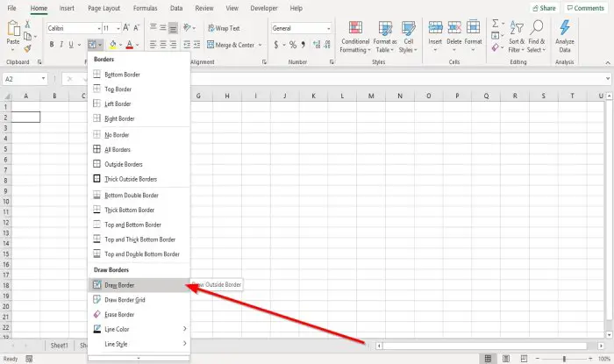Viewport: 614px width, 364px height.
Task: Select Bottom Border from the menu
Action: click(x=139, y=75)
